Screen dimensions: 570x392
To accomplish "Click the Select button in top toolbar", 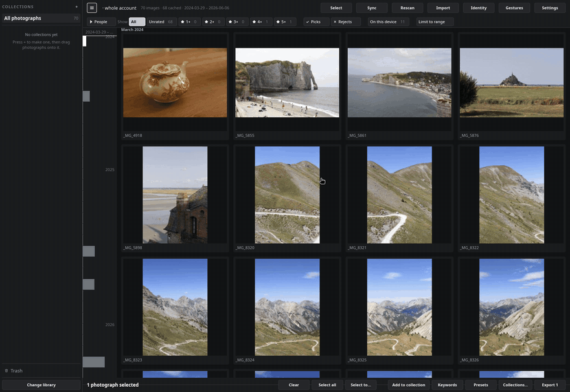I will point(336,8).
